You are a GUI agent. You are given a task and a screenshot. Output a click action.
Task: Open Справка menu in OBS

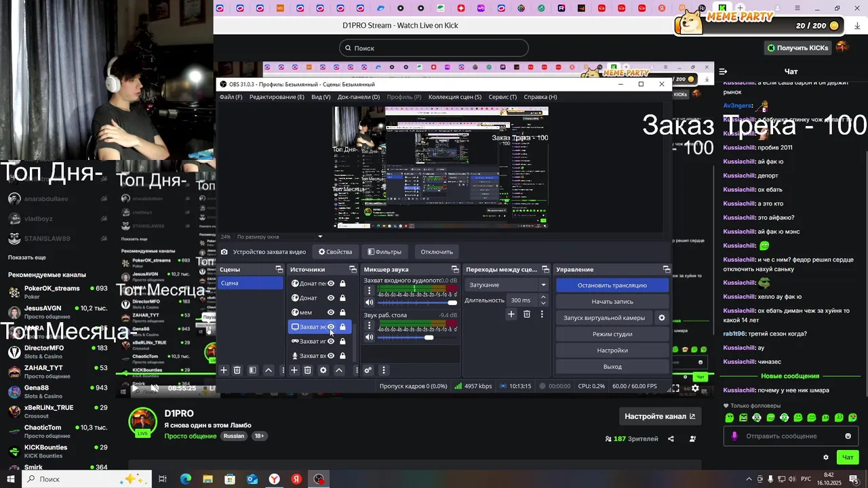pyautogui.click(x=540, y=97)
